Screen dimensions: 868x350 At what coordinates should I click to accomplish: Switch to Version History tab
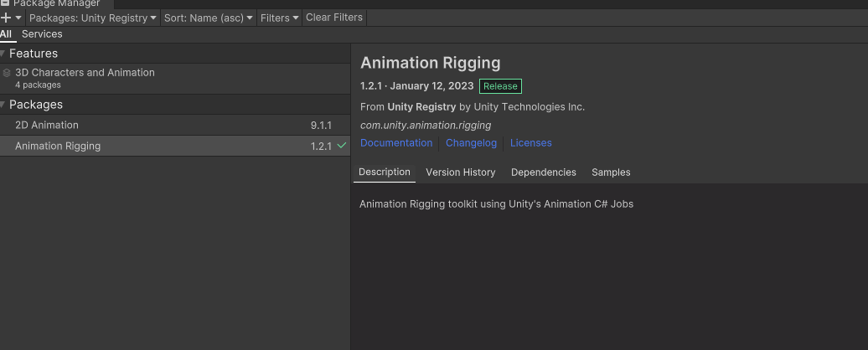[x=461, y=172]
